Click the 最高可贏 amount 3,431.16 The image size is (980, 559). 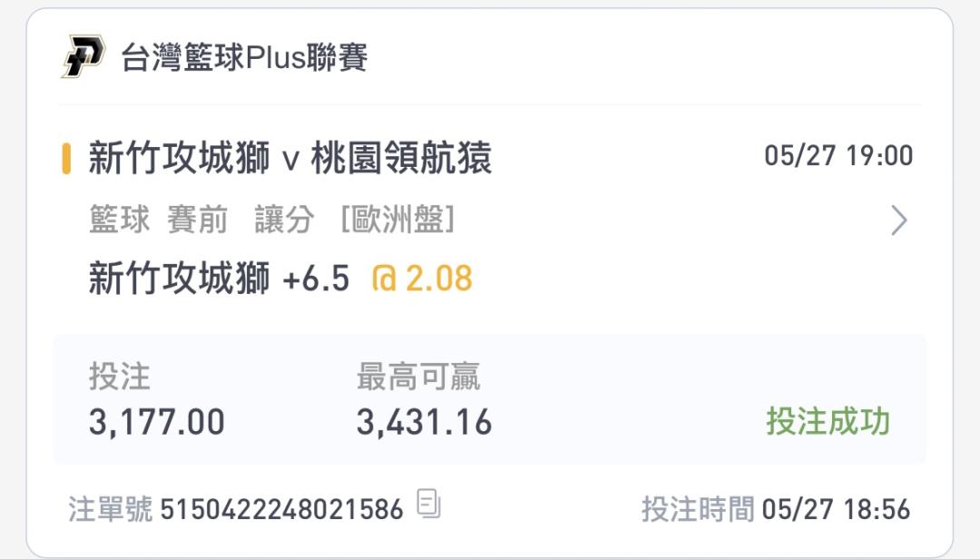(x=425, y=422)
